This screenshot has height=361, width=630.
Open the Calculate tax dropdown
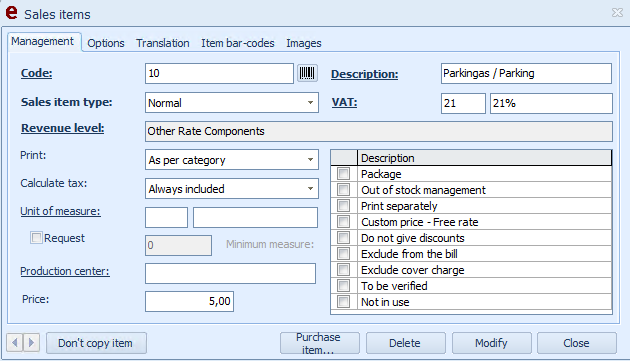(310, 189)
